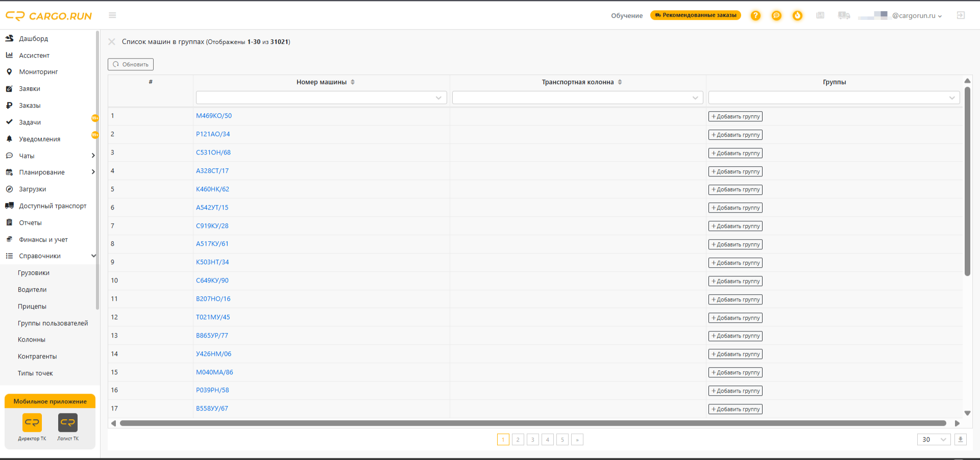Open Финансы и учет in the sidebar
This screenshot has height=460, width=980.
click(43, 240)
